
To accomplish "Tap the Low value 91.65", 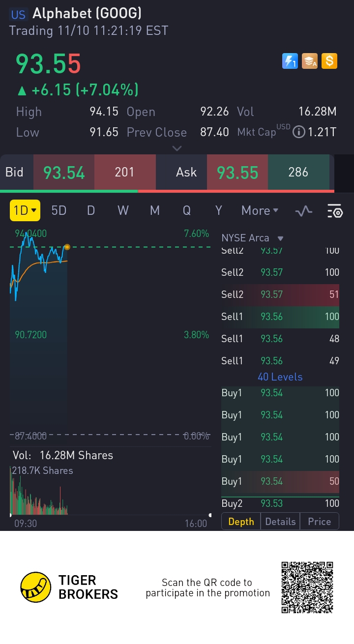I will [x=104, y=132].
